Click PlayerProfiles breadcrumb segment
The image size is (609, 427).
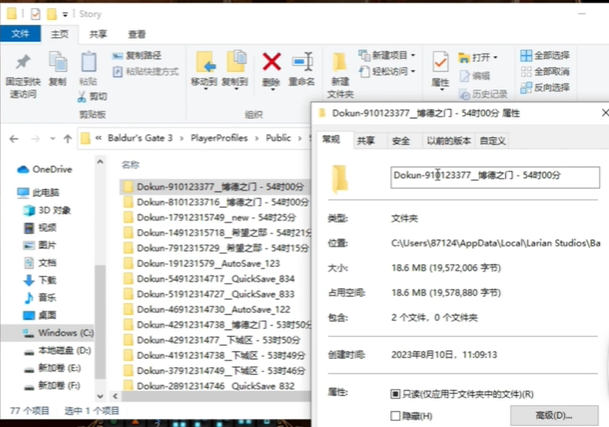[x=219, y=138]
